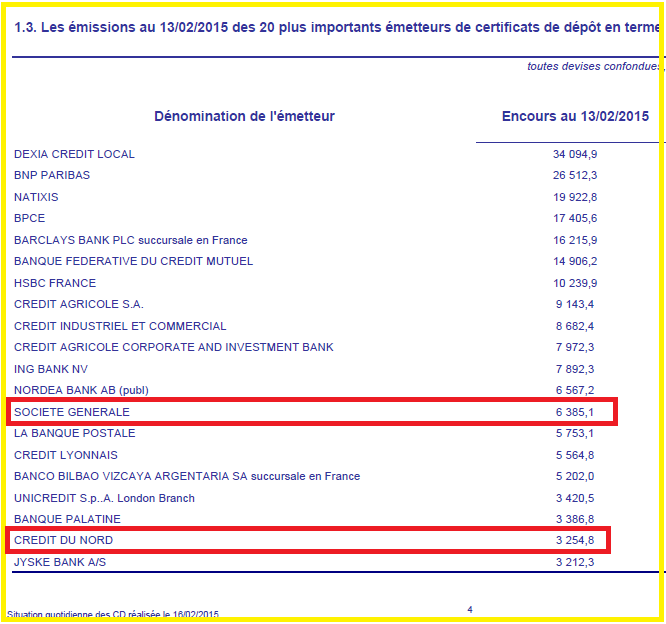Click the value 8 682,4

(x=575, y=326)
